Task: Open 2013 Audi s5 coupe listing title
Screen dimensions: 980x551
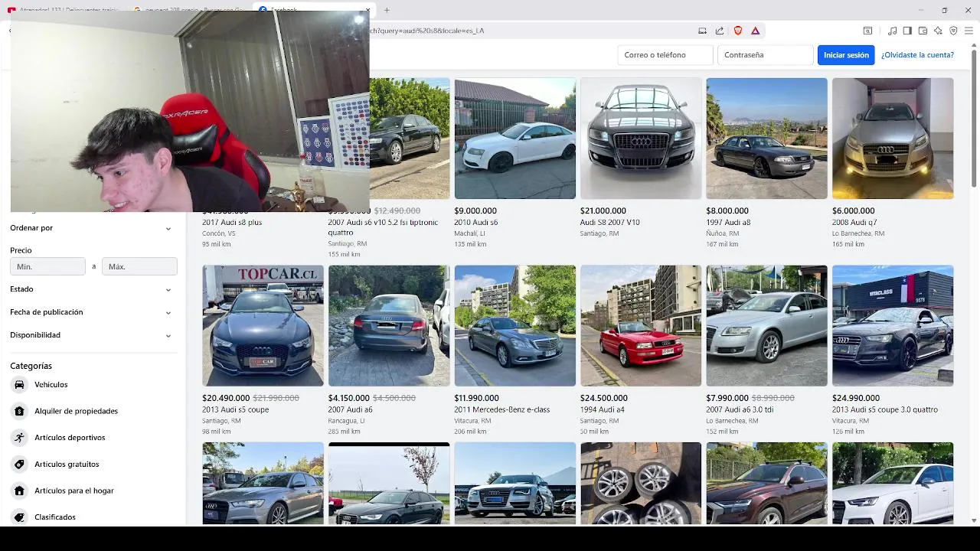Action: tap(235, 409)
